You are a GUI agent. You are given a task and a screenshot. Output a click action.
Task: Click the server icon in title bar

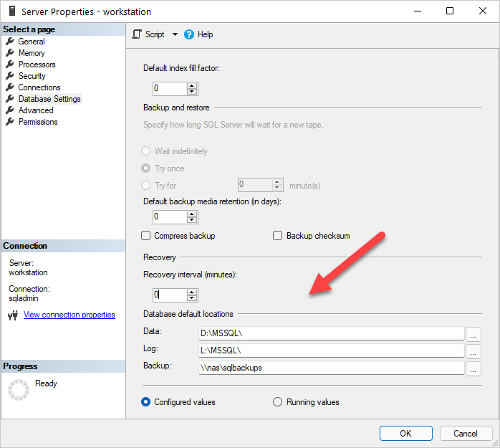12,11
